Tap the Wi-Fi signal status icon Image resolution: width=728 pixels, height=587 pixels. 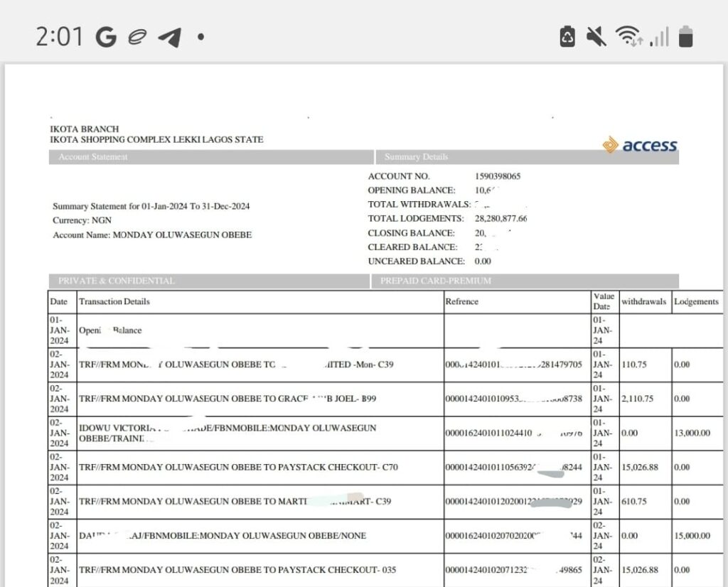[x=628, y=36]
